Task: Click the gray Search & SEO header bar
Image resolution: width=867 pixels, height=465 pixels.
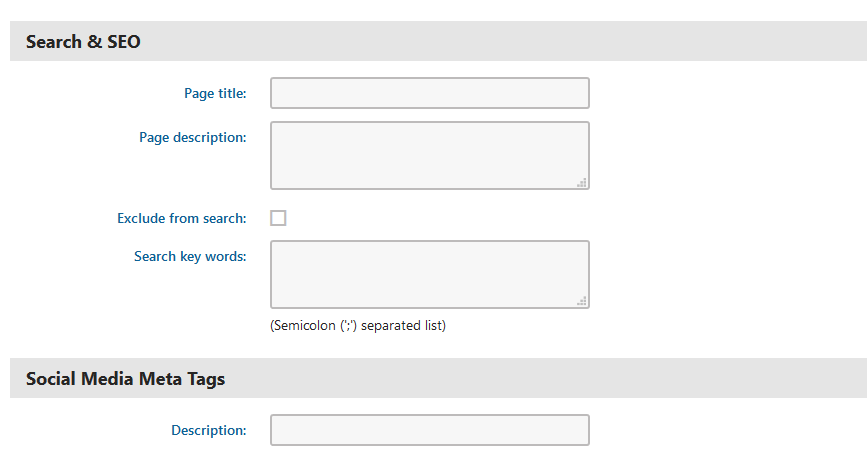Action: click(500, 42)
